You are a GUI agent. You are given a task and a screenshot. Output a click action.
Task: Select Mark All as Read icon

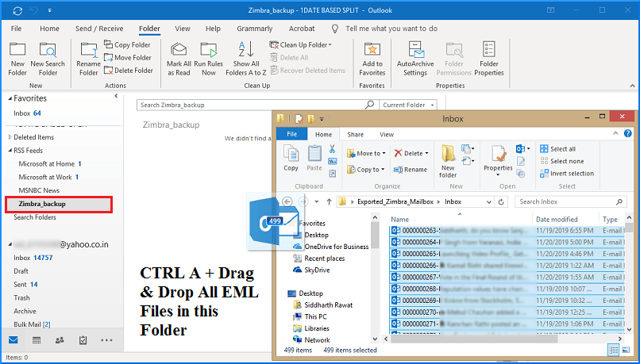coord(179,52)
